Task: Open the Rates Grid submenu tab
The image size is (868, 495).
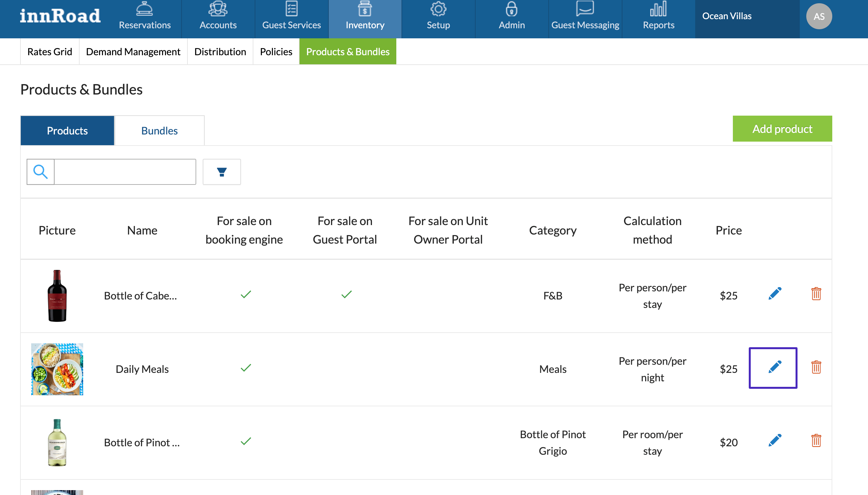Action: click(x=50, y=52)
